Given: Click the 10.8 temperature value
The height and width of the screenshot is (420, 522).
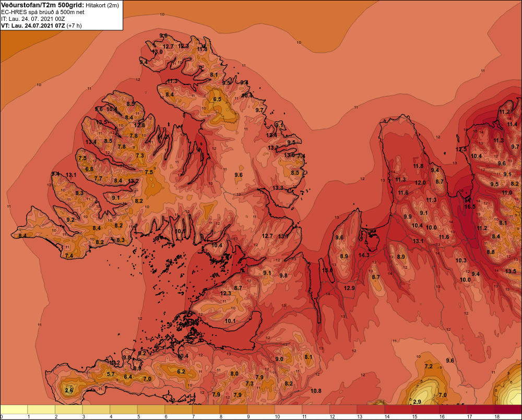Looking at the screenshot, I should pyautogui.click(x=316, y=391).
